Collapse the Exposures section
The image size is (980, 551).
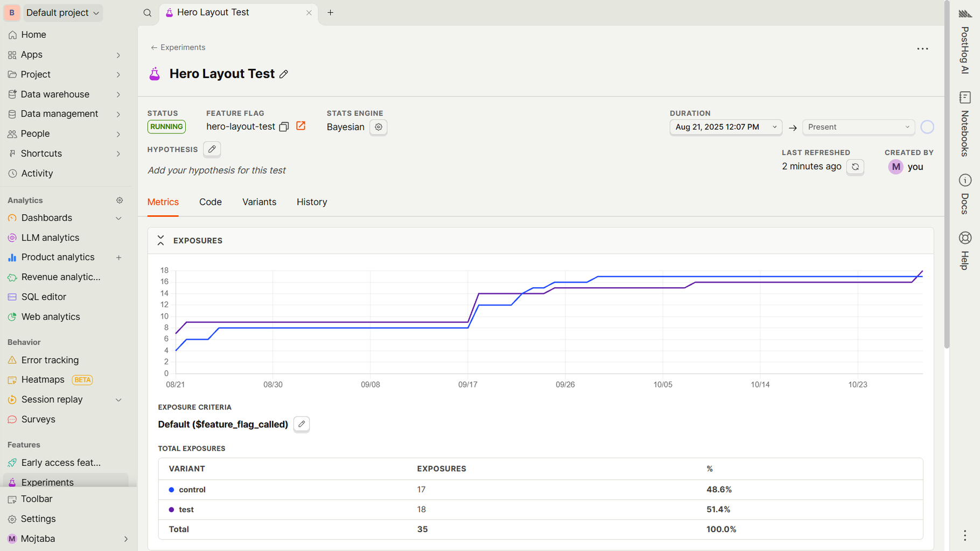(x=160, y=241)
